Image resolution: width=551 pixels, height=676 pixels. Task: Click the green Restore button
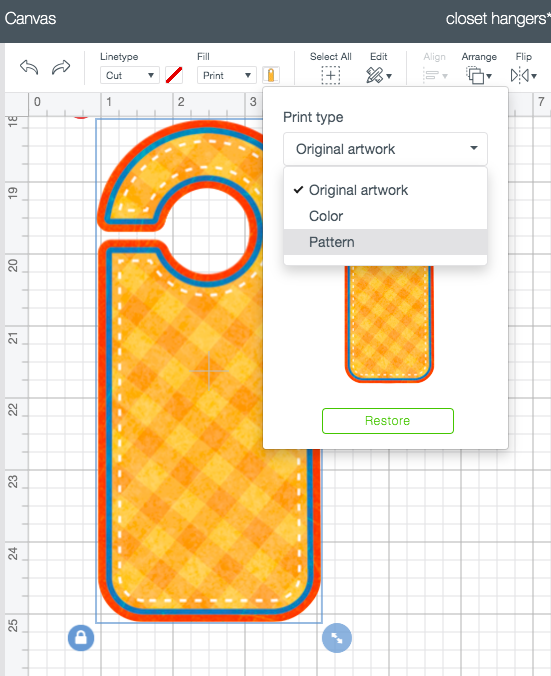pos(388,421)
